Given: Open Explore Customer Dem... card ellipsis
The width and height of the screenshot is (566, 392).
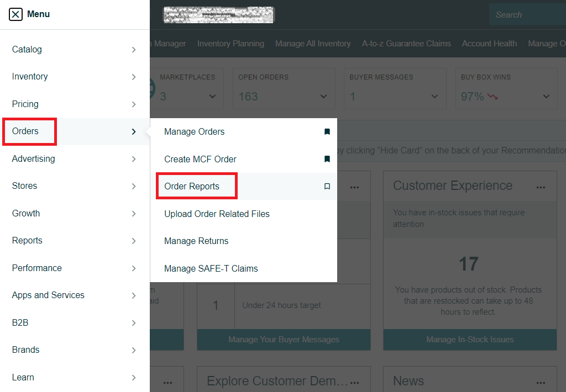Looking at the screenshot, I should (354, 383).
